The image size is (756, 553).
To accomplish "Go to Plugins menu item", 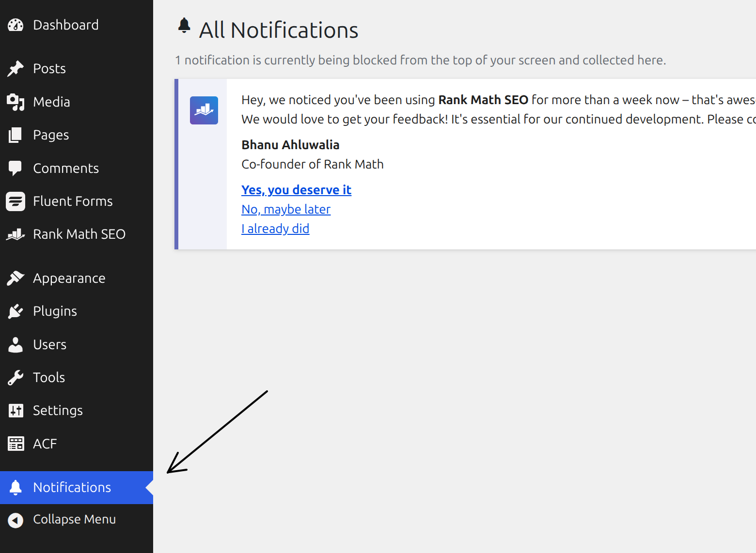I will tap(77, 311).
